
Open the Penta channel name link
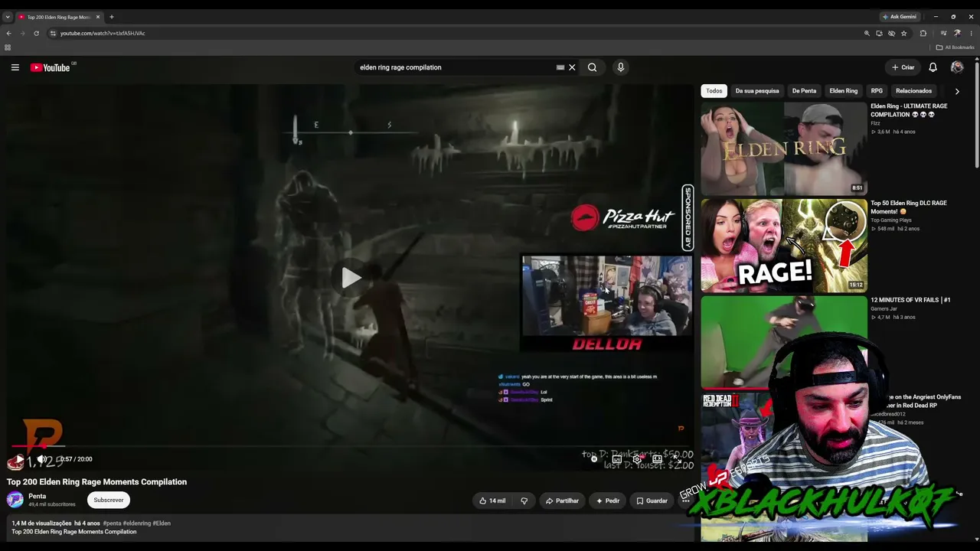(x=37, y=496)
